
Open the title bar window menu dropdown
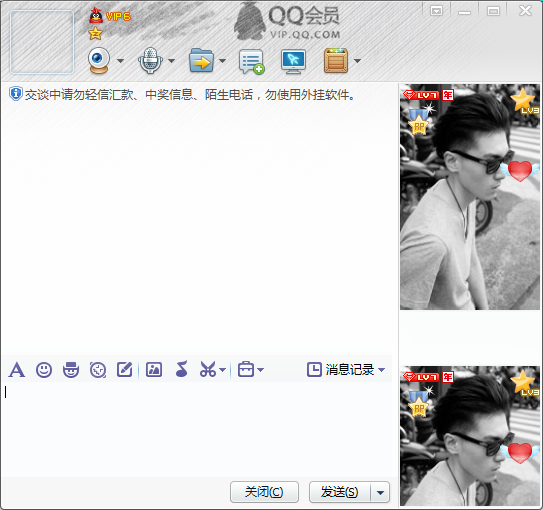click(436, 11)
